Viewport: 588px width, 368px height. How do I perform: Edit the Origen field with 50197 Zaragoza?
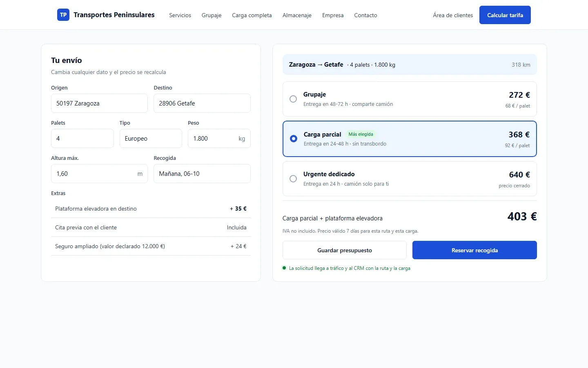coord(99,103)
